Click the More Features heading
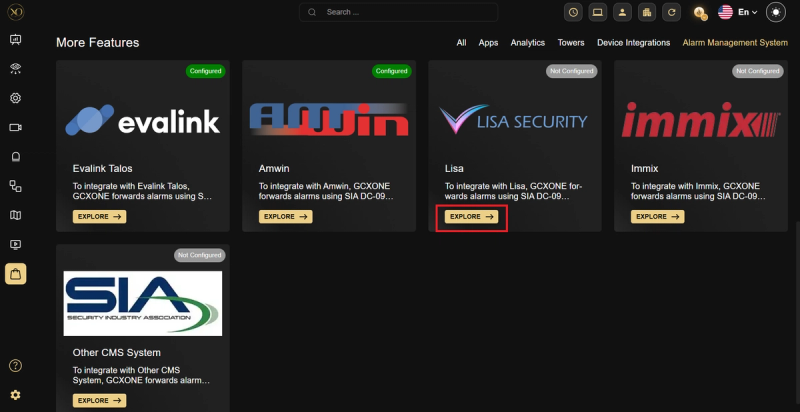 (97, 42)
